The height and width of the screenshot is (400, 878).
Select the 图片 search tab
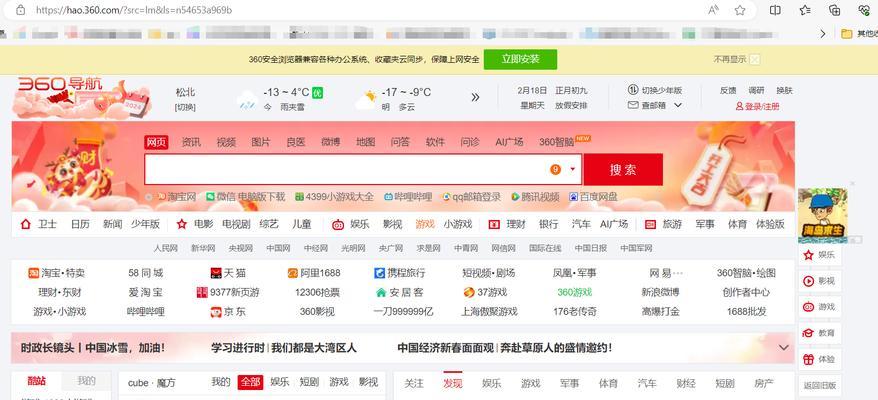(261, 142)
